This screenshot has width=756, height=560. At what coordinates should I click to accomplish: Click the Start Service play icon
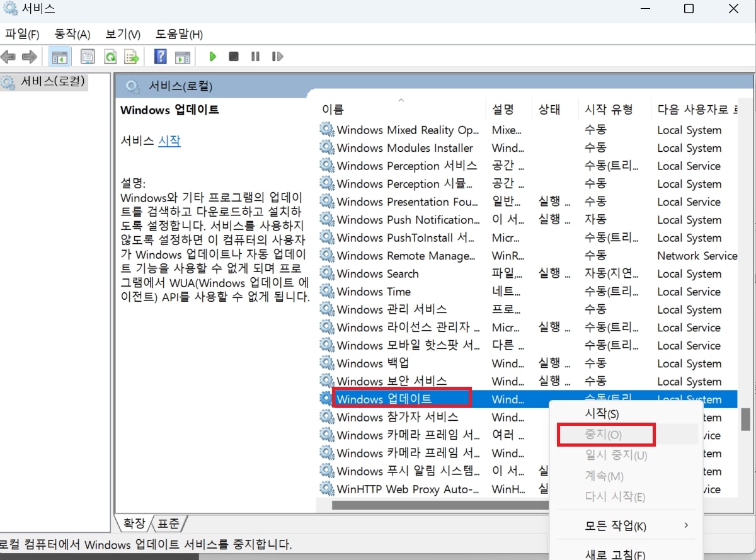(213, 57)
